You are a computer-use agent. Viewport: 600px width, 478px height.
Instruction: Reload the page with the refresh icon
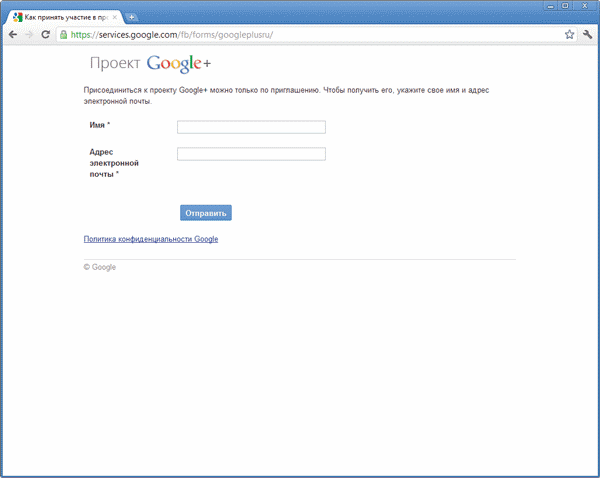pyautogui.click(x=45, y=34)
